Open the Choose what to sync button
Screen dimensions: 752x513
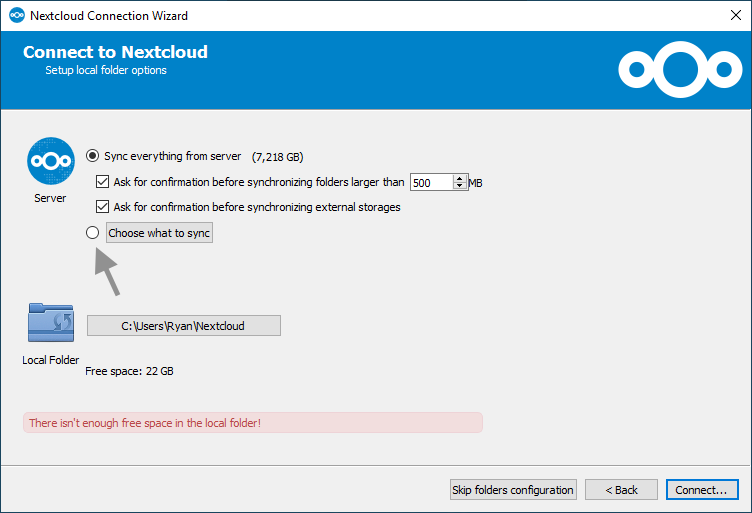tap(159, 233)
